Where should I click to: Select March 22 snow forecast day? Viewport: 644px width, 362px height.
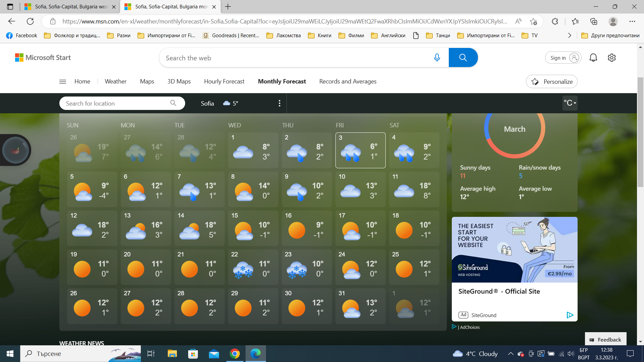tap(253, 267)
